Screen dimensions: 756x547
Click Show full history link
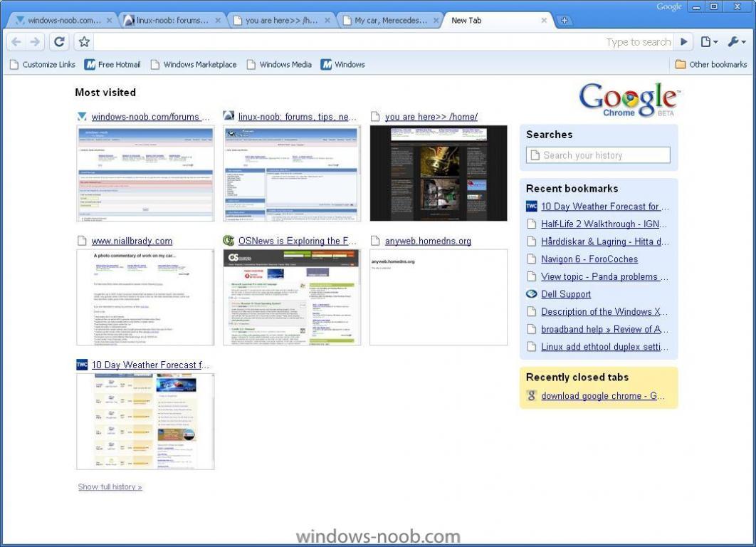coord(110,486)
